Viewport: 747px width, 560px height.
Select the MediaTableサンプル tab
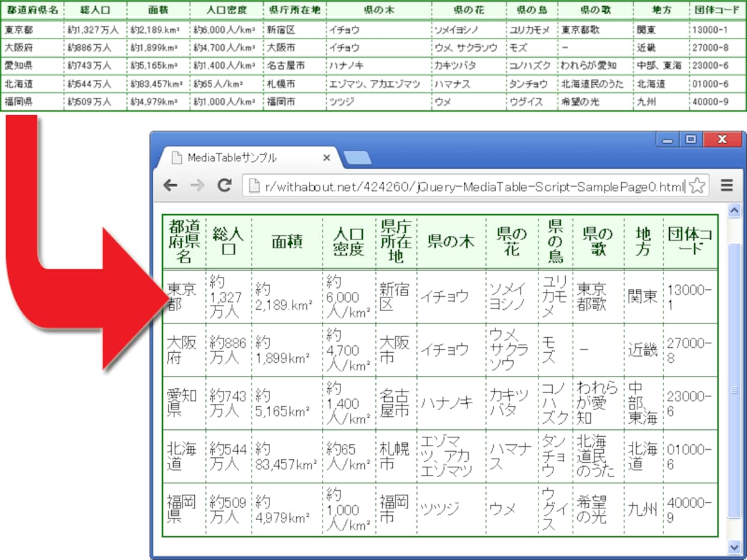pos(249,158)
